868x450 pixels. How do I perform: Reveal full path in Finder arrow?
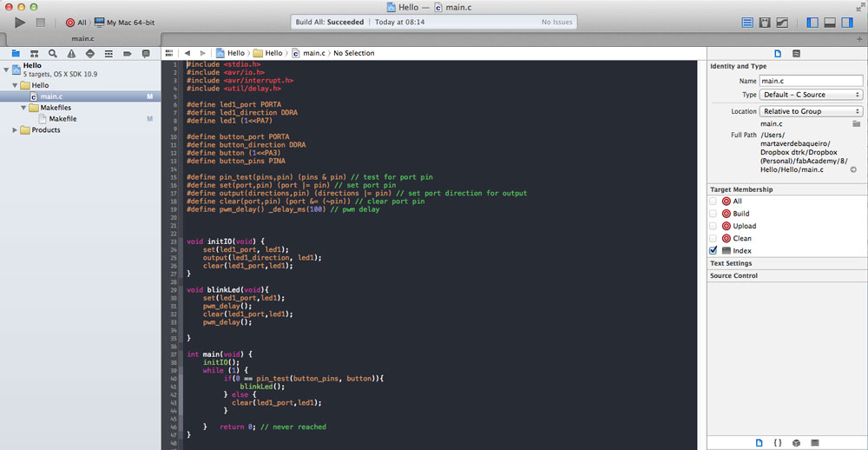pyautogui.click(x=853, y=169)
